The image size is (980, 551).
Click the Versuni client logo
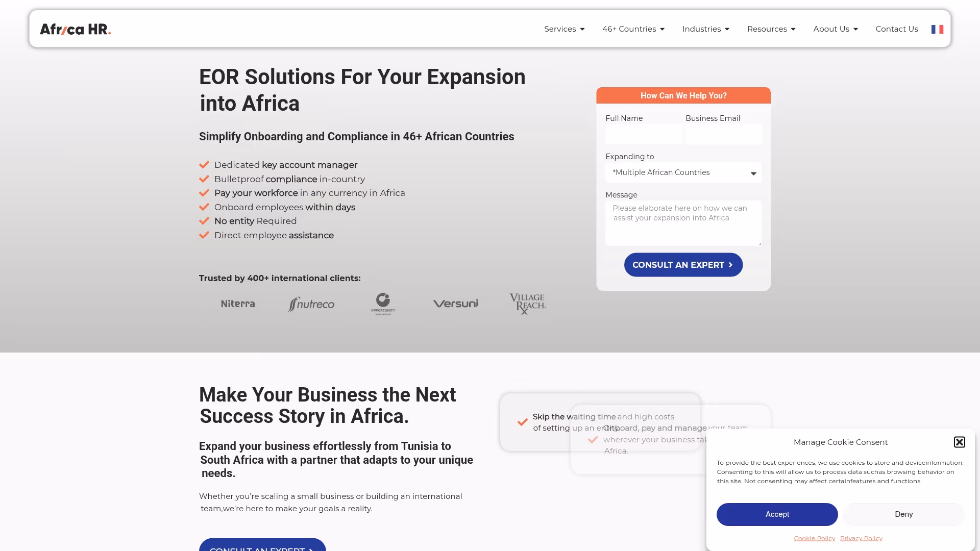(x=455, y=303)
